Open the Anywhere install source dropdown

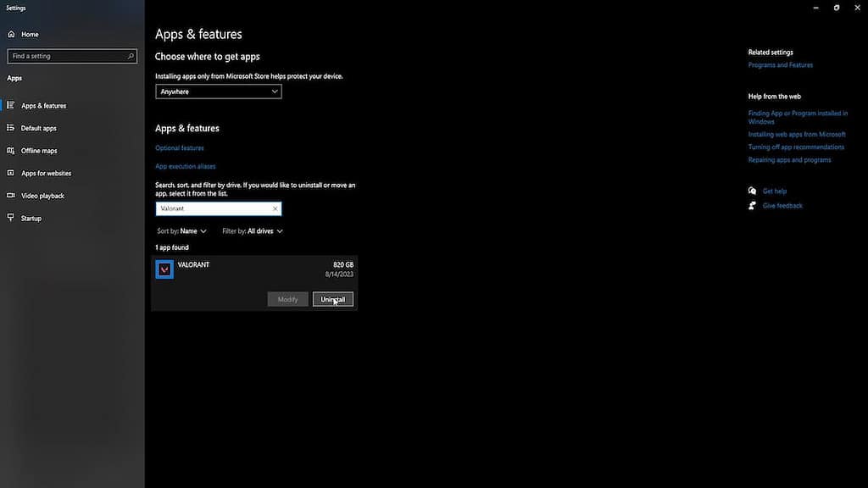[218, 91]
